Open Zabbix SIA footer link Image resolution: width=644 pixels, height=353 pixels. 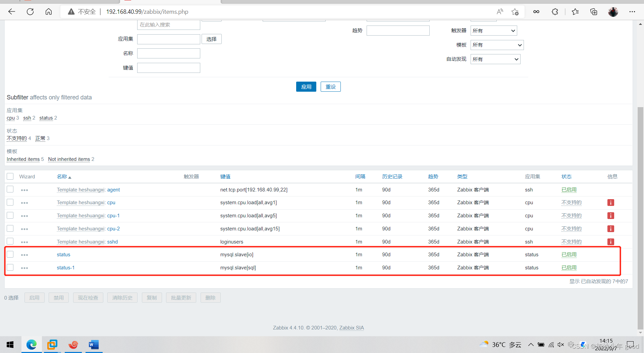tap(352, 328)
